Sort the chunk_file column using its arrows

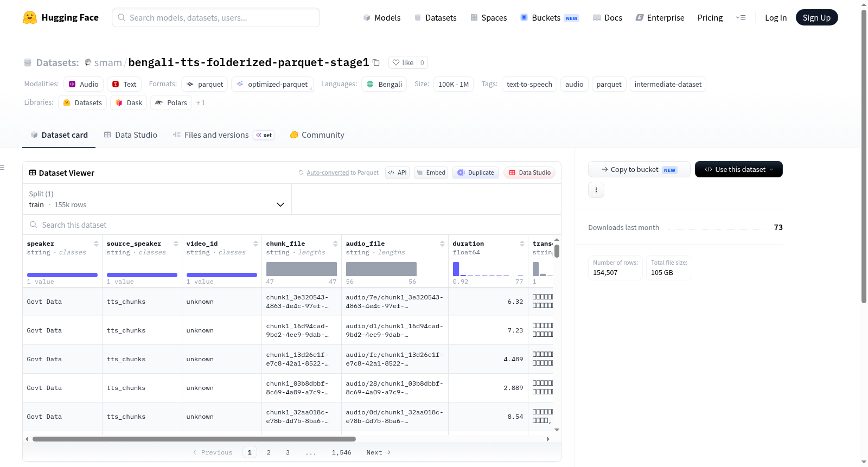pyautogui.click(x=335, y=244)
